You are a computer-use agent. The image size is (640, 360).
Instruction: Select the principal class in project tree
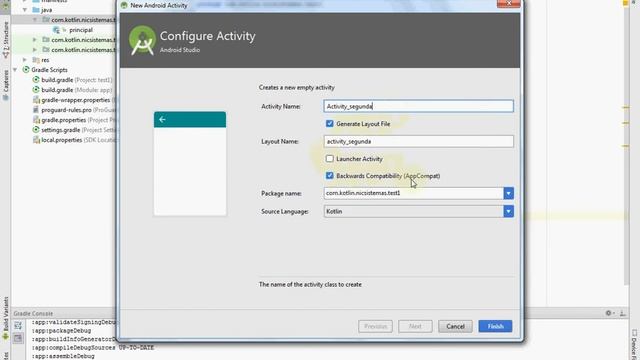(81, 30)
